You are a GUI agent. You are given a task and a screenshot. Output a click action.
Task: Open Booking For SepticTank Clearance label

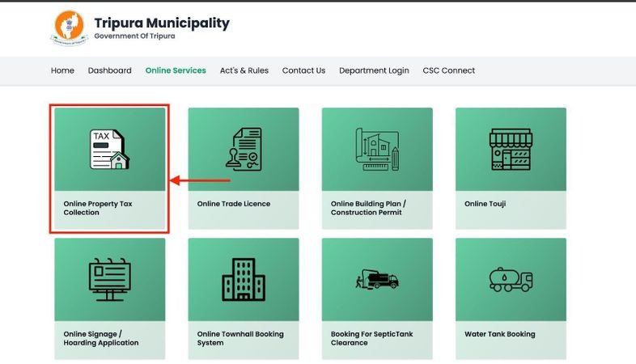coord(371,338)
